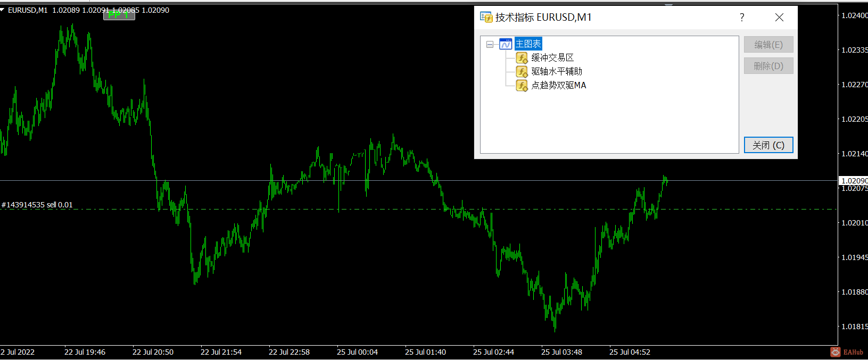The width and height of the screenshot is (868, 360).
Task: Click the EURUSD,M1 chart title text
Action: coord(28,10)
